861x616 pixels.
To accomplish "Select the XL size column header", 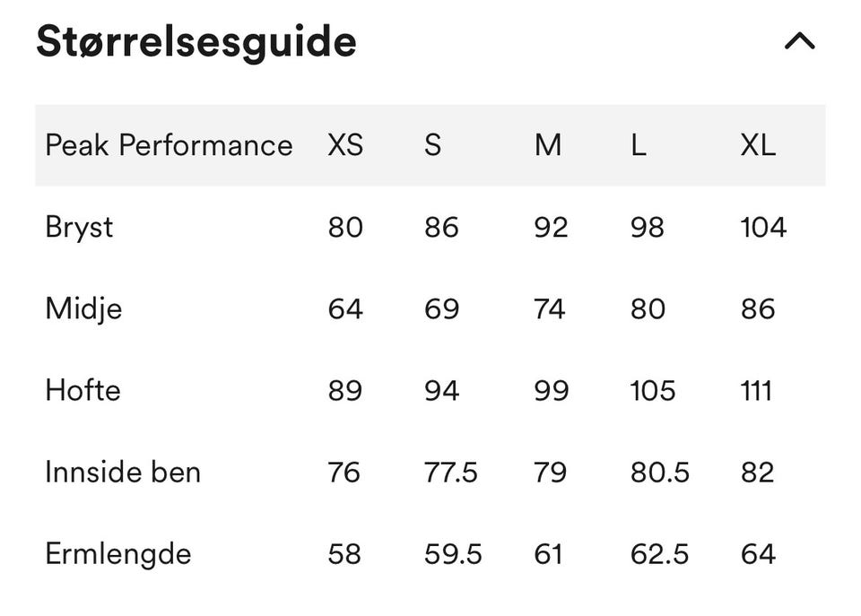I will 758,145.
